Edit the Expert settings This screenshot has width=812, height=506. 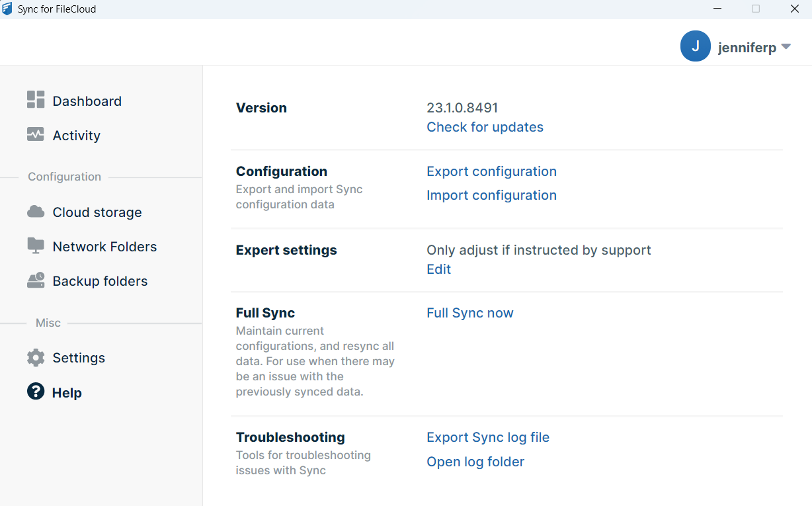point(438,269)
